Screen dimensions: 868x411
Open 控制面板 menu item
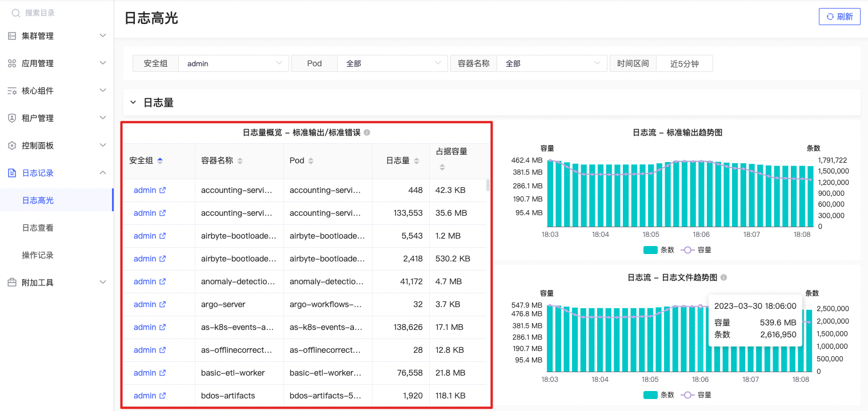(57, 146)
